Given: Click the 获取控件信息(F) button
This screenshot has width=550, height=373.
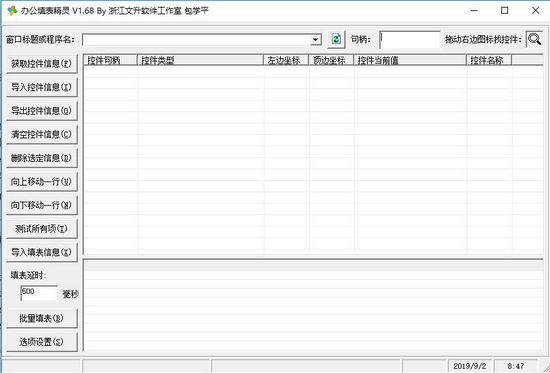Looking at the screenshot, I should [x=41, y=64].
